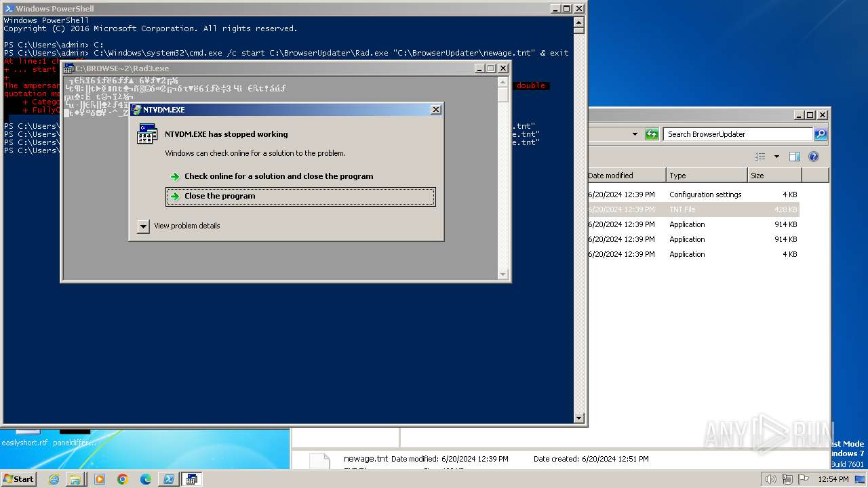Select the 4 KB Application row
Viewport: 868px width, 488px height.
(x=694, y=254)
